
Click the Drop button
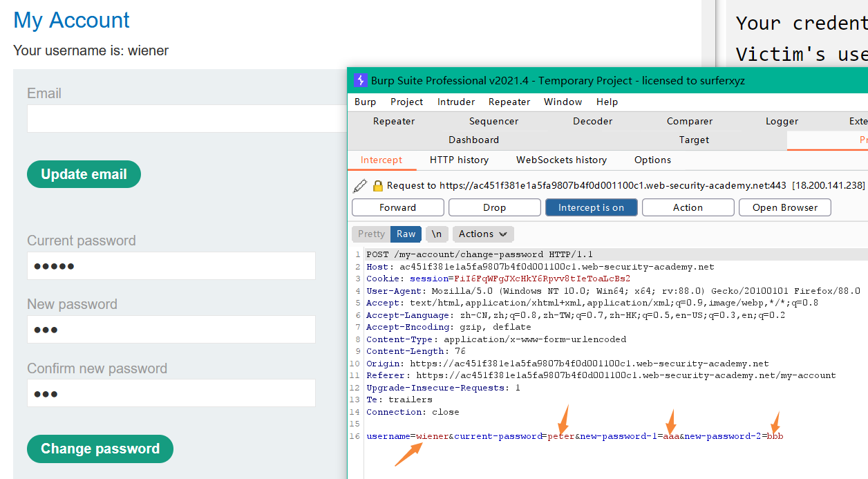(494, 207)
